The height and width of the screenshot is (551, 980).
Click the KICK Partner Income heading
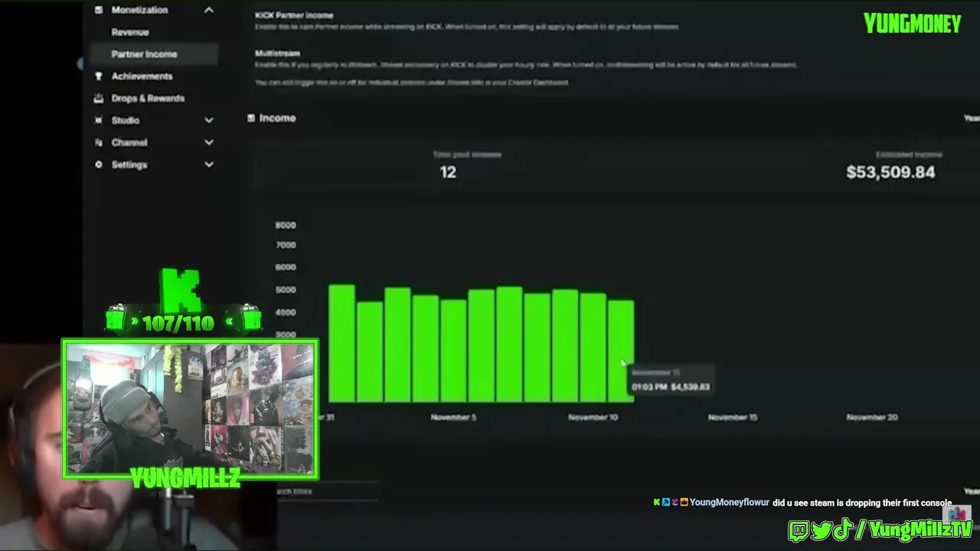click(x=294, y=15)
